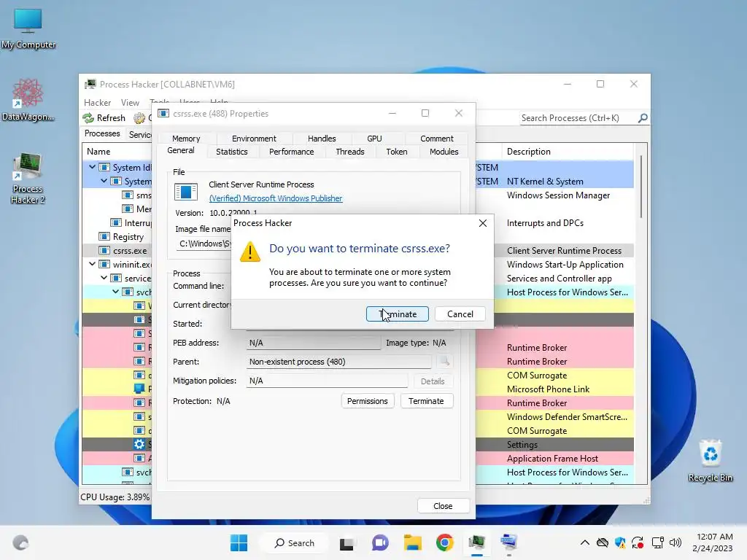The height and width of the screenshot is (560, 747).
Task: Switch to the Environment tab
Action: tap(254, 138)
